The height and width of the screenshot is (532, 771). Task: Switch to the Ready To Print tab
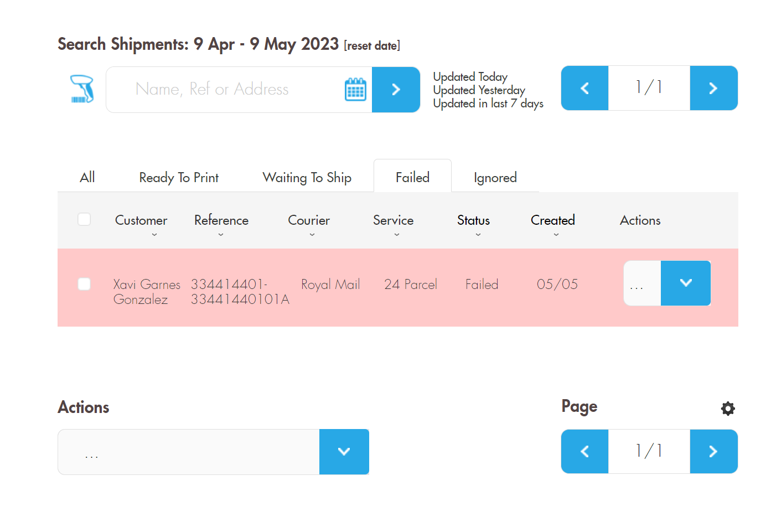pyautogui.click(x=179, y=178)
